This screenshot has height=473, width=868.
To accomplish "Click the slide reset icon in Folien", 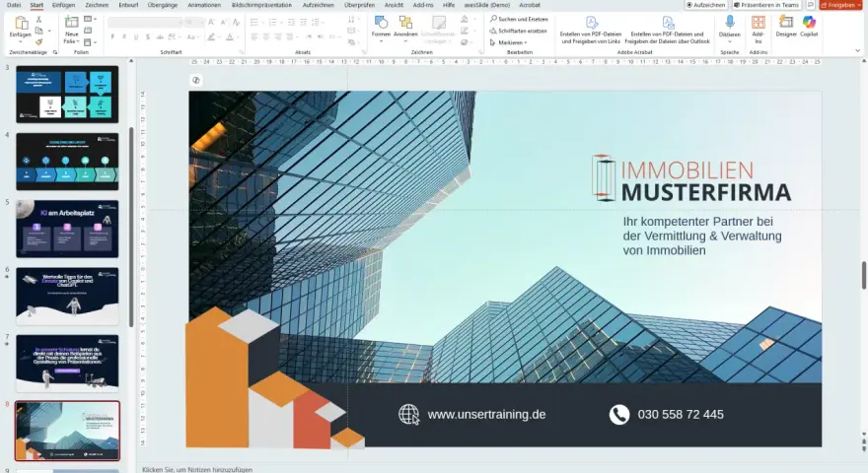I will click(x=88, y=31).
